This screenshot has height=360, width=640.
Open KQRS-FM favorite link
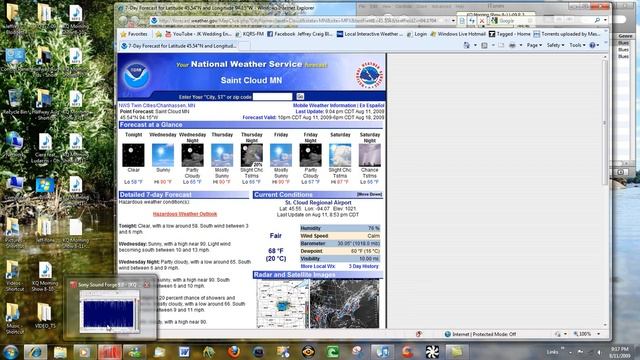click(250, 34)
